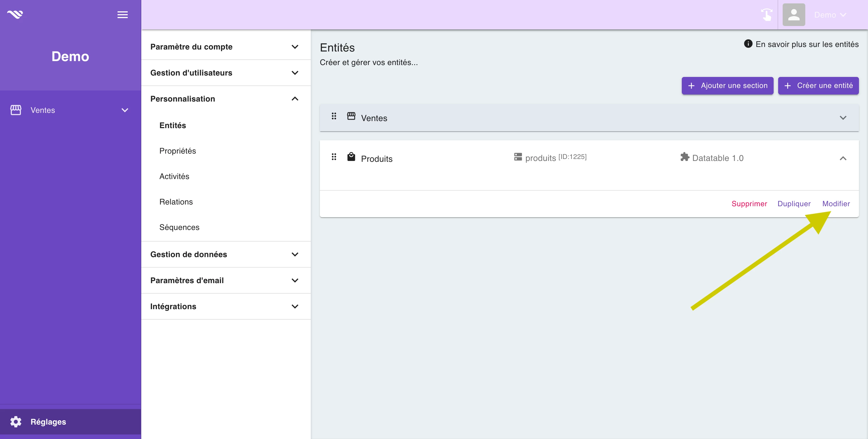Image resolution: width=868 pixels, height=439 pixels.
Task: Open the Séquences menu item
Action: pyautogui.click(x=179, y=227)
